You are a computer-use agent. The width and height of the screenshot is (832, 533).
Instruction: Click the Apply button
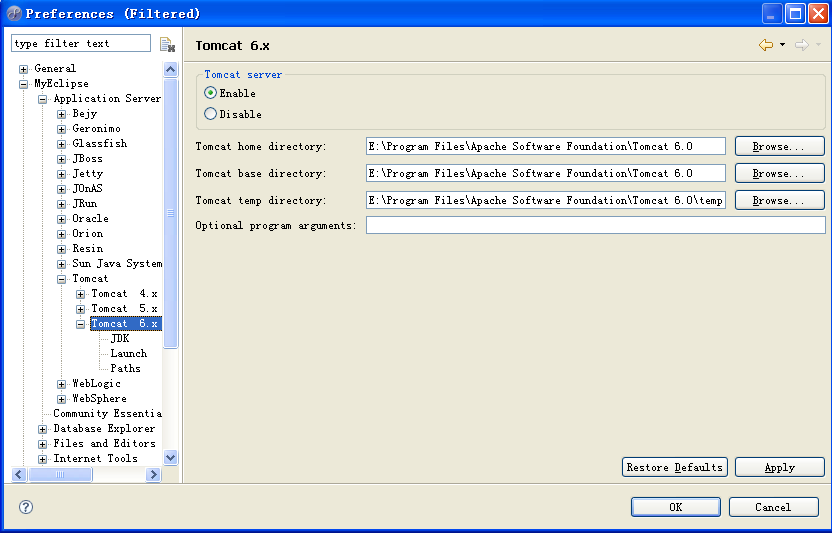click(779, 467)
